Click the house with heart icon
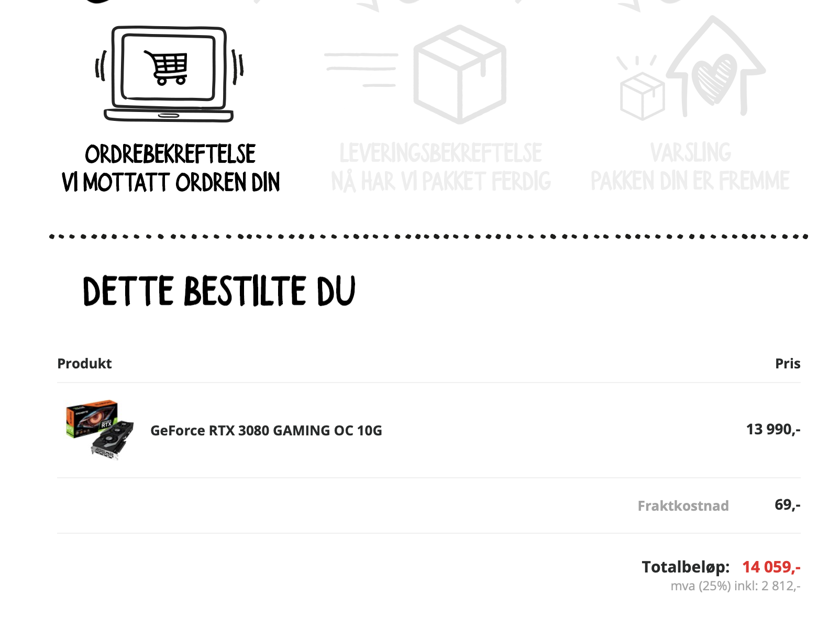 click(x=715, y=66)
